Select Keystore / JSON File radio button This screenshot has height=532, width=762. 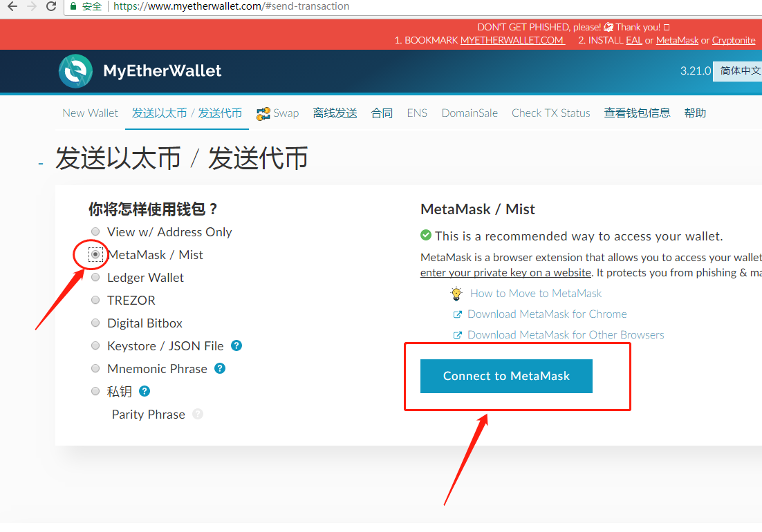(95, 345)
